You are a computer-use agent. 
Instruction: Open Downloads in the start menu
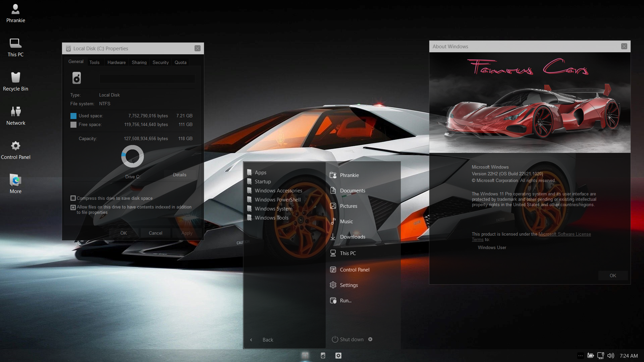click(x=352, y=237)
